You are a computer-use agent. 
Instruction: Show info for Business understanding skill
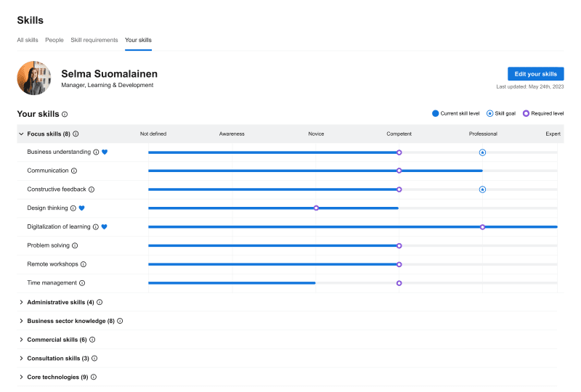point(96,152)
